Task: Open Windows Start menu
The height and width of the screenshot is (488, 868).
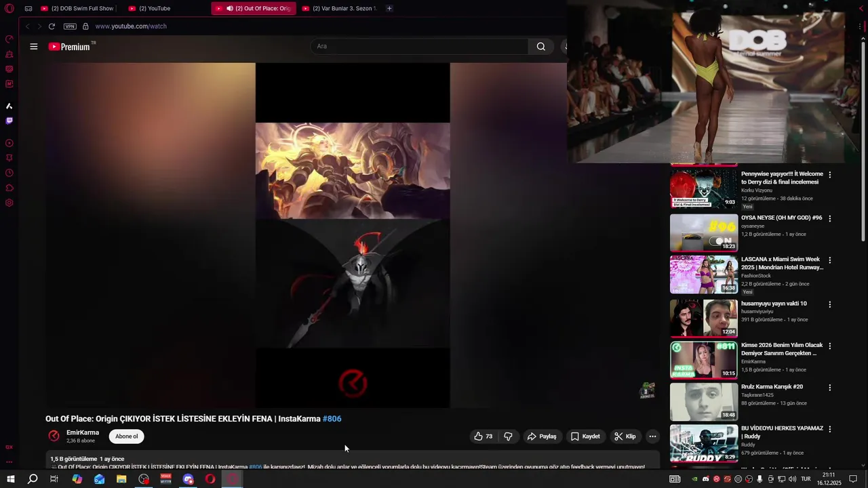Action: pyautogui.click(x=10, y=479)
